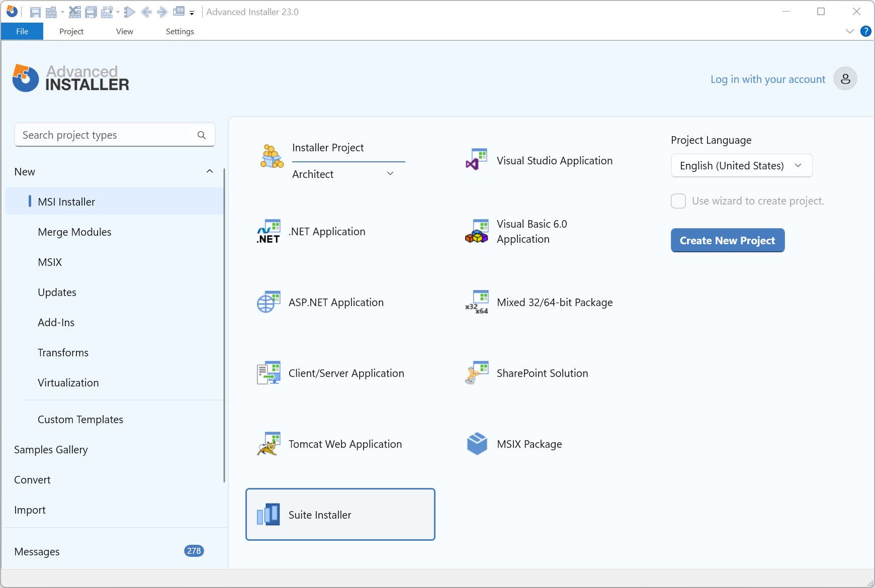Image resolution: width=875 pixels, height=588 pixels.
Task: Open the View menu
Action: (125, 31)
